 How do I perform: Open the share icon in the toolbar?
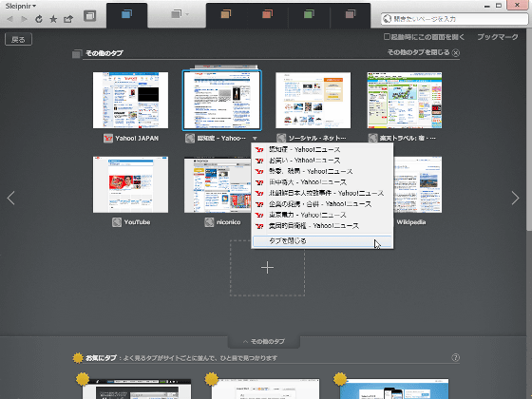coord(68,19)
